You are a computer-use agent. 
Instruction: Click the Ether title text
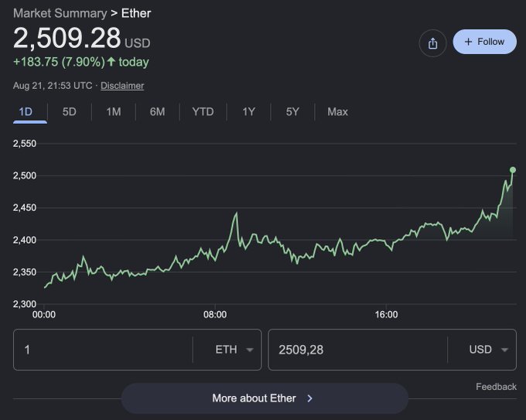[x=136, y=13]
